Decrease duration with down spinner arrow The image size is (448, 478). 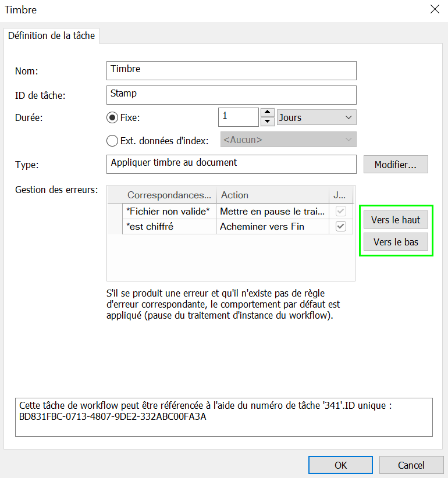(x=267, y=122)
